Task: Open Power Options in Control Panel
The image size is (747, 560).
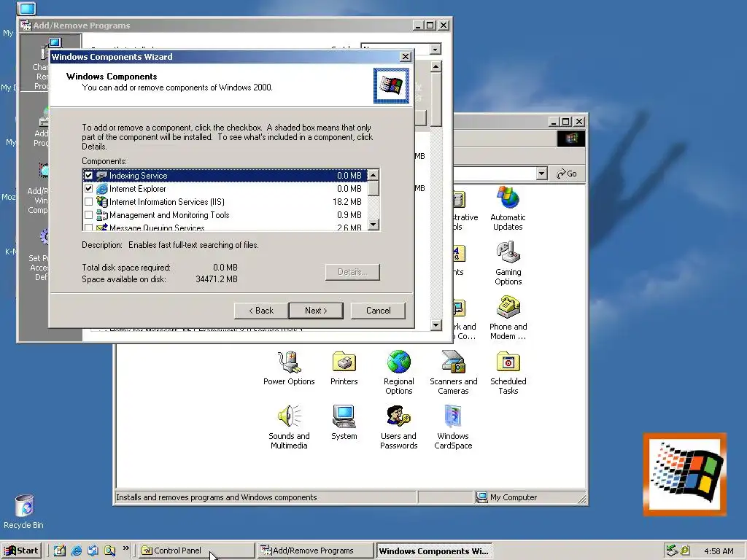Action: (x=289, y=367)
